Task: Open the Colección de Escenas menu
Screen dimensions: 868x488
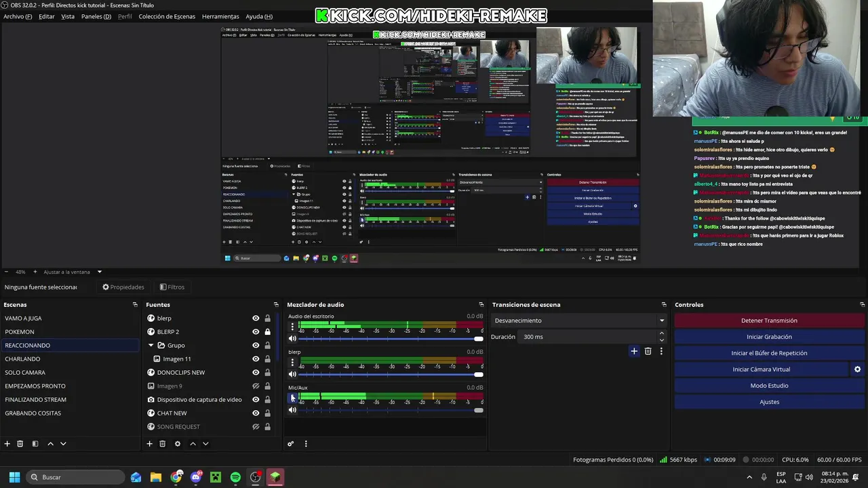Action: (x=167, y=16)
